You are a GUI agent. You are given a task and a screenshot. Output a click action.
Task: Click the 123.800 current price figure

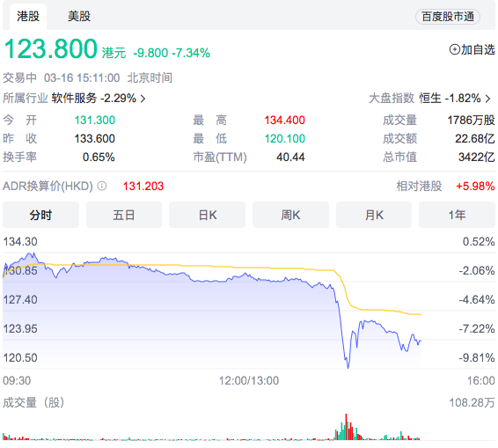[50, 49]
